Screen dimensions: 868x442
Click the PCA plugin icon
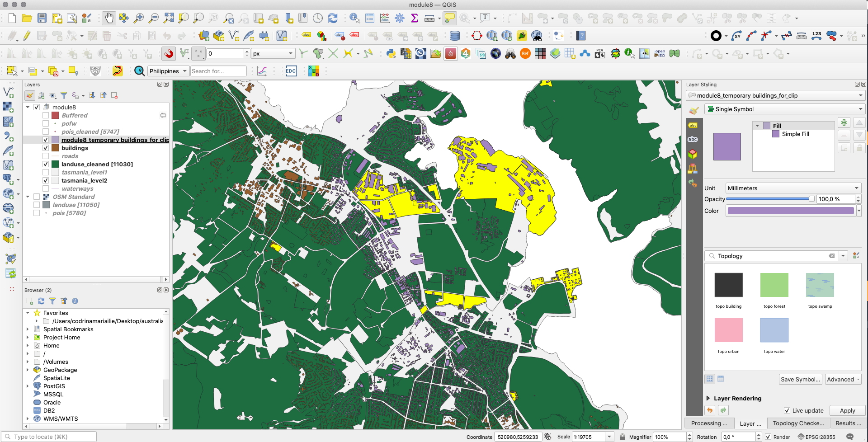(x=600, y=54)
